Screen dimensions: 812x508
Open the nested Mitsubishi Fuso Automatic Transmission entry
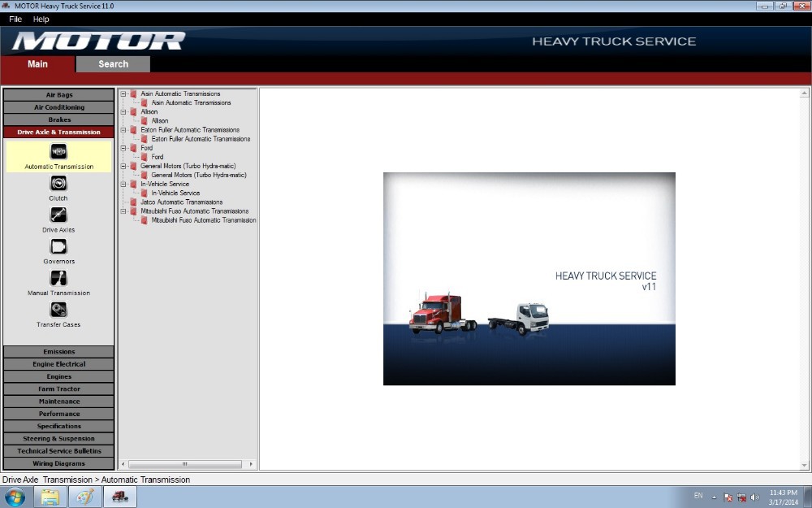coord(204,220)
